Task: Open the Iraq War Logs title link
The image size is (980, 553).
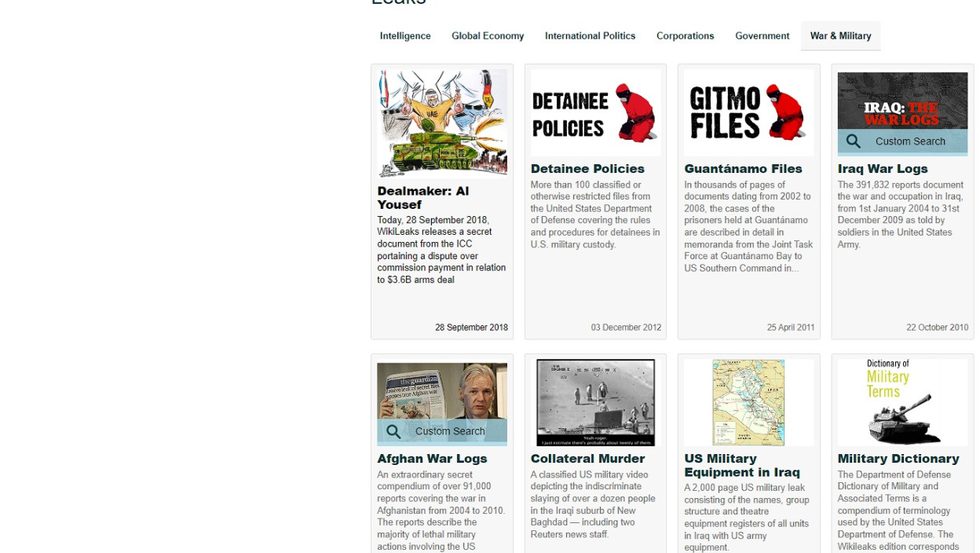Action: click(883, 169)
